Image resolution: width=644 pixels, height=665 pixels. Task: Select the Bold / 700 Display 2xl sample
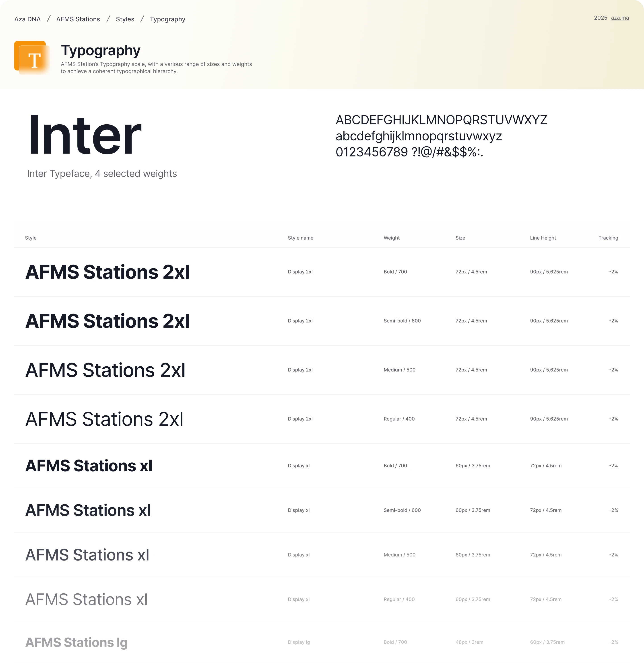pos(107,272)
